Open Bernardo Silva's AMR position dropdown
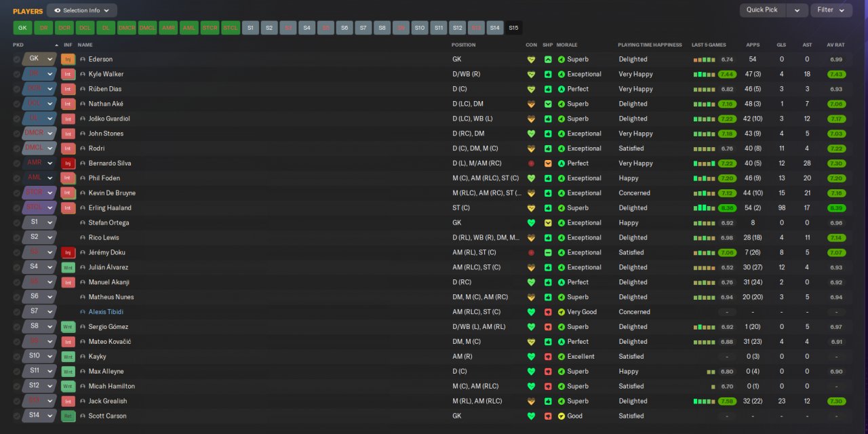 pyautogui.click(x=50, y=163)
